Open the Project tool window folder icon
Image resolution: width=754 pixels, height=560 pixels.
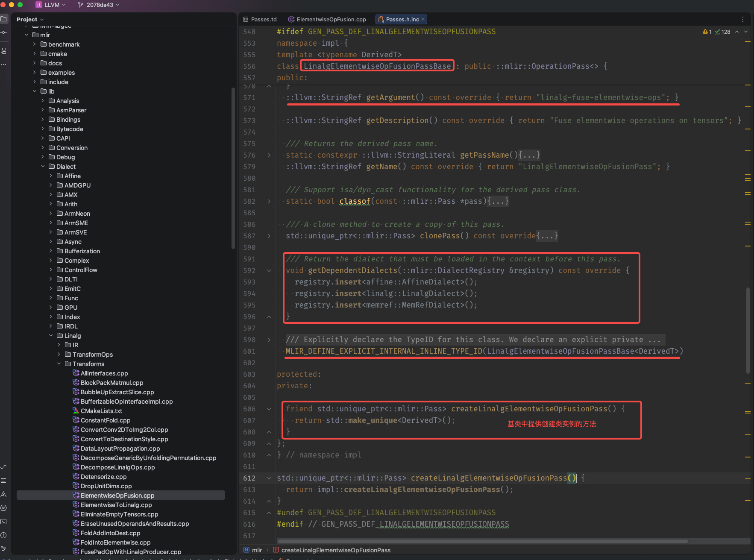click(4, 19)
